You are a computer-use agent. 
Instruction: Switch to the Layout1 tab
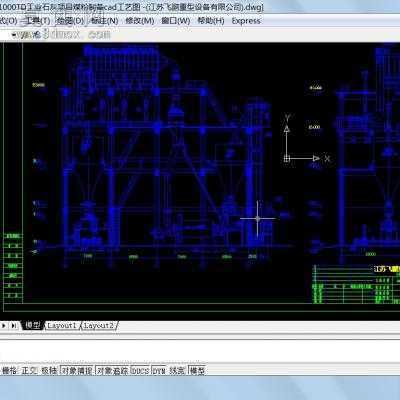62,325
